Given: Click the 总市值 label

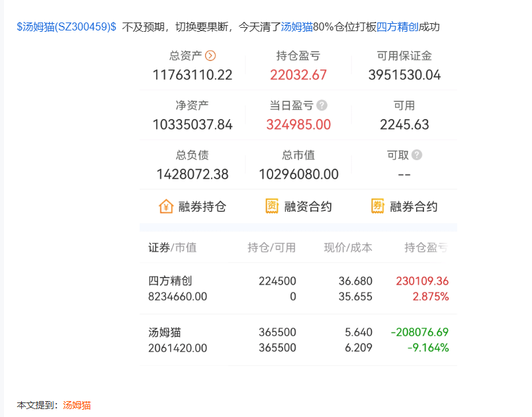Looking at the screenshot, I should 298,155.
